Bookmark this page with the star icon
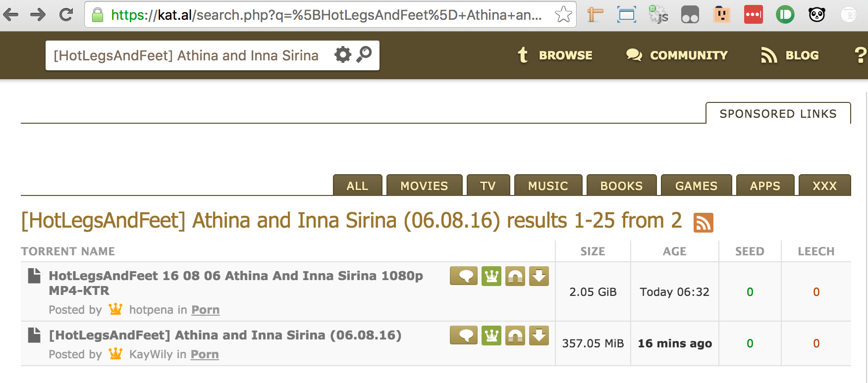The image size is (868, 383). coord(563,15)
